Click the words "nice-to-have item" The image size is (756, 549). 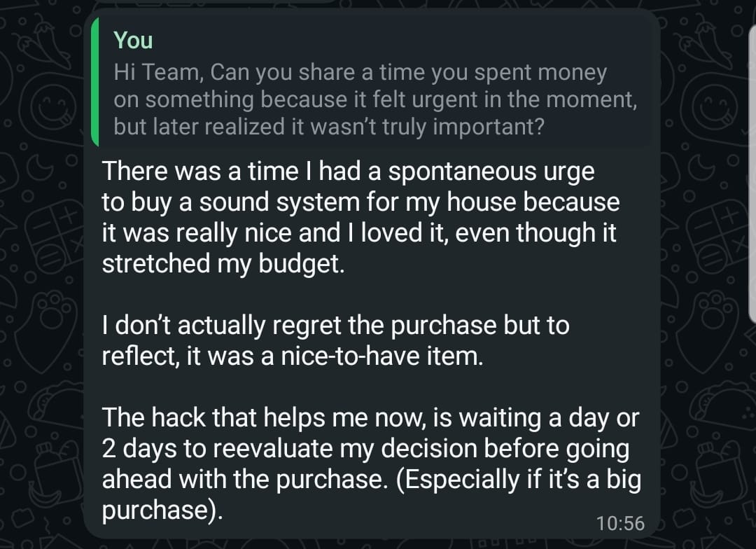coord(377,356)
